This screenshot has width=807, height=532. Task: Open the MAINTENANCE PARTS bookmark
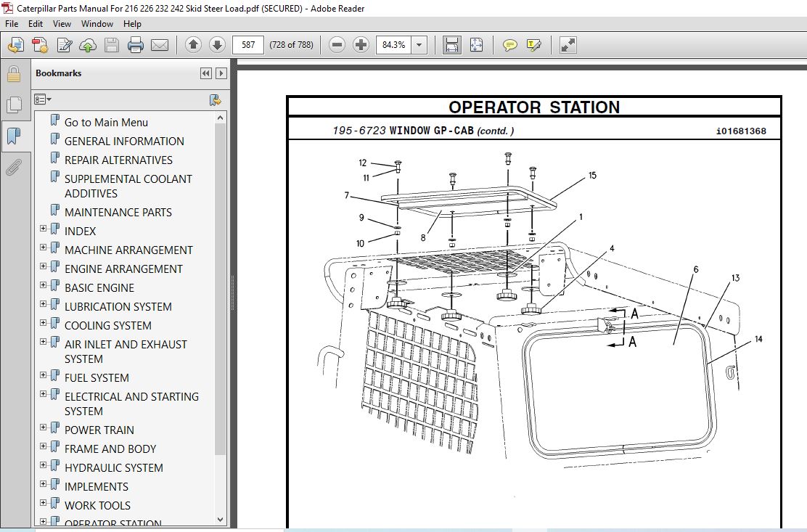click(x=118, y=212)
